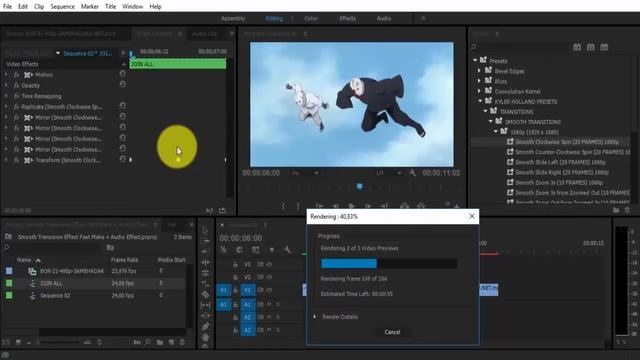640x360 pixels.
Task: Collapse the KYLER HOLLAND PRESETS folder
Action: tap(480, 101)
